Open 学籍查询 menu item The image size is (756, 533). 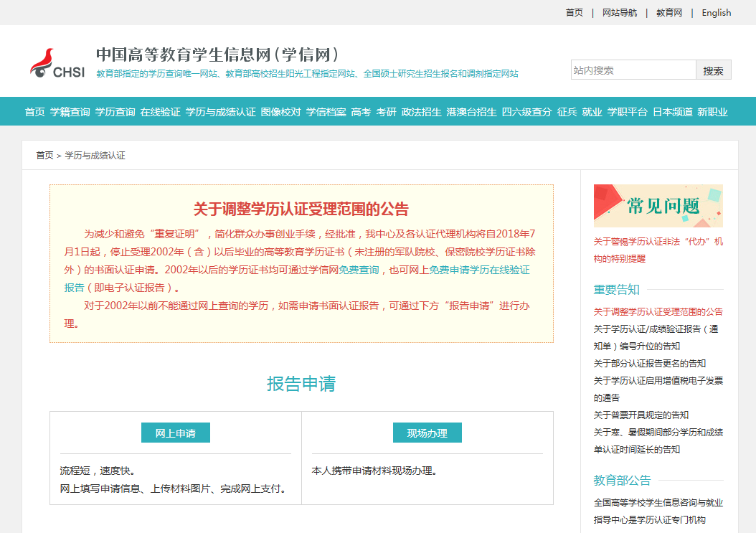tap(70, 112)
